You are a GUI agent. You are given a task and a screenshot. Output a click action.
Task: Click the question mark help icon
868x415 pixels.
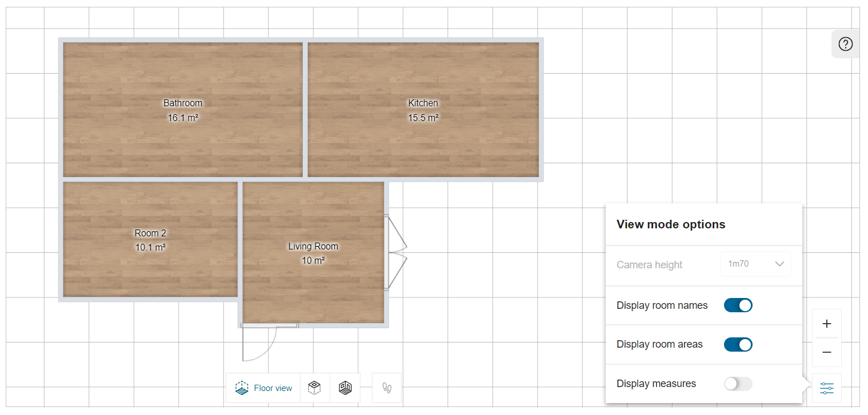tap(845, 44)
